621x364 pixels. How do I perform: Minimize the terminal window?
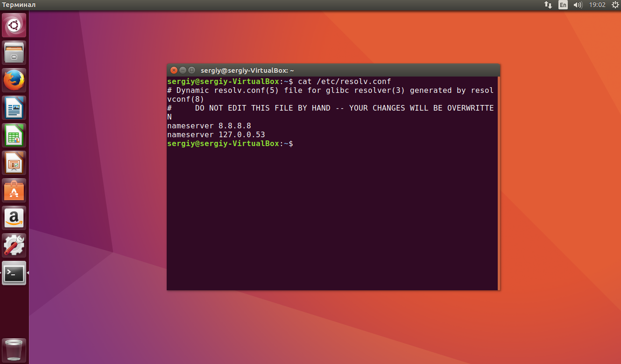point(183,70)
